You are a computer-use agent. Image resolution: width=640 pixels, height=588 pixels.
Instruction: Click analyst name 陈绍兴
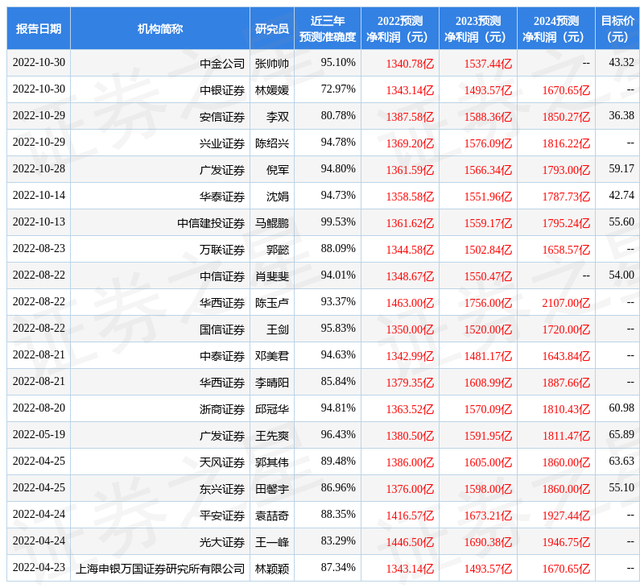click(x=272, y=143)
